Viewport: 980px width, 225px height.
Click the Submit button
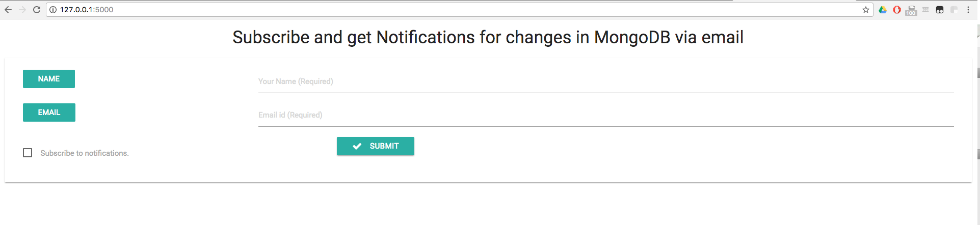pyautogui.click(x=376, y=146)
